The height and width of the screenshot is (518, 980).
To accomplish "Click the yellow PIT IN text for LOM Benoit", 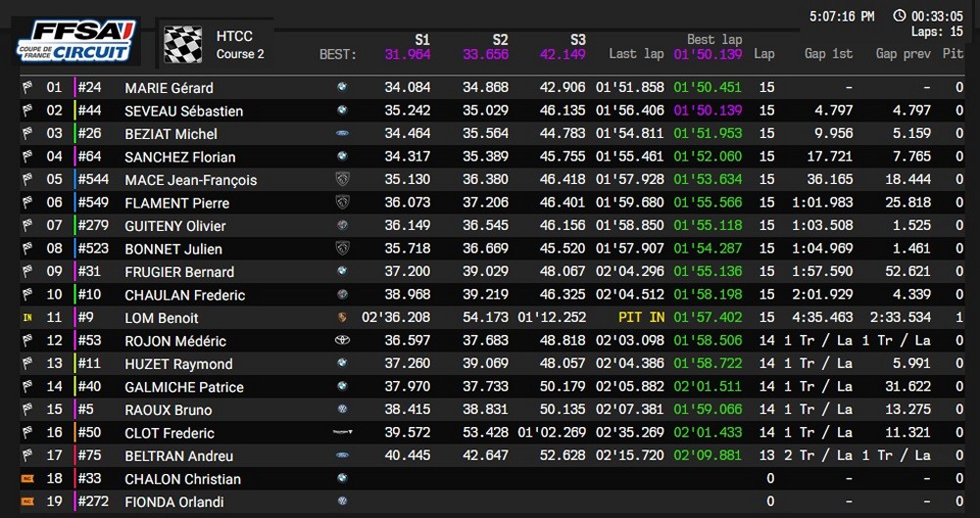I will 641,318.
